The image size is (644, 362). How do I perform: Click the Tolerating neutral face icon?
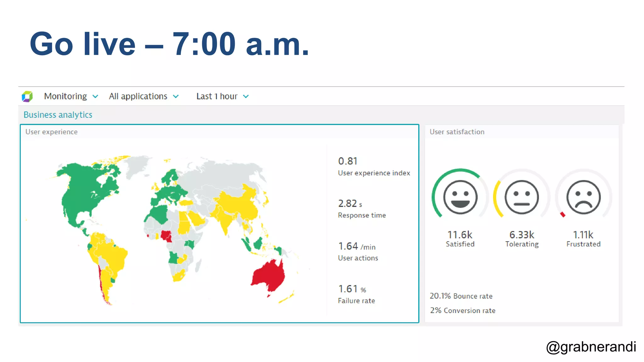[522, 197]
